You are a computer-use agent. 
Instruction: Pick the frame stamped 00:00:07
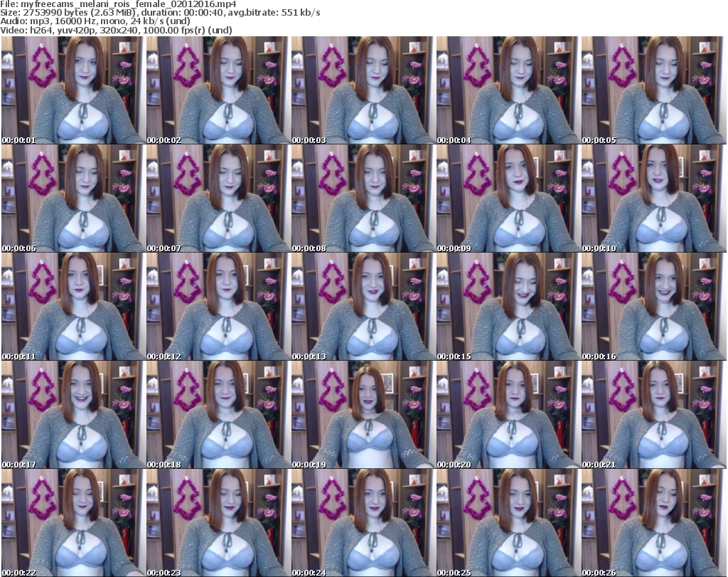pyautogui.click(x=218, y=198)
